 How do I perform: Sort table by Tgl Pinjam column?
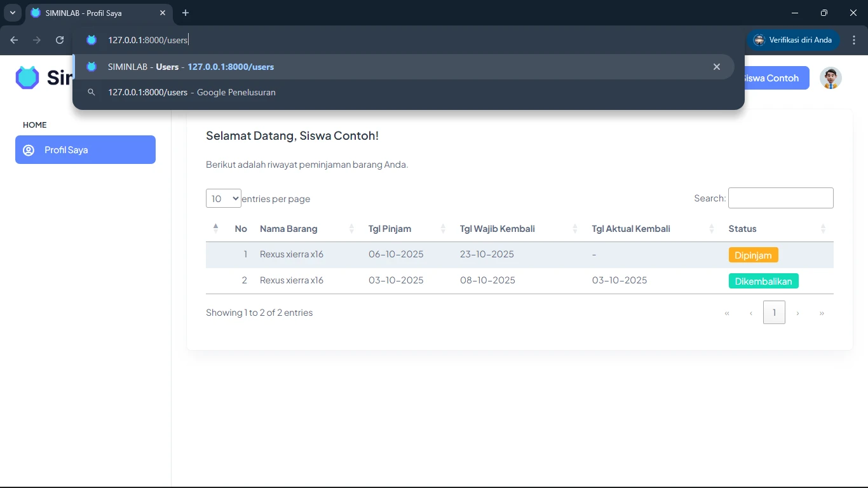[x=390, y=229]
